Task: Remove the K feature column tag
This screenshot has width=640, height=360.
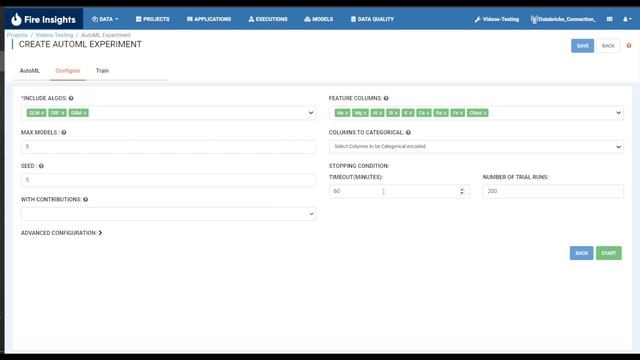Action: tap(411, 113)
